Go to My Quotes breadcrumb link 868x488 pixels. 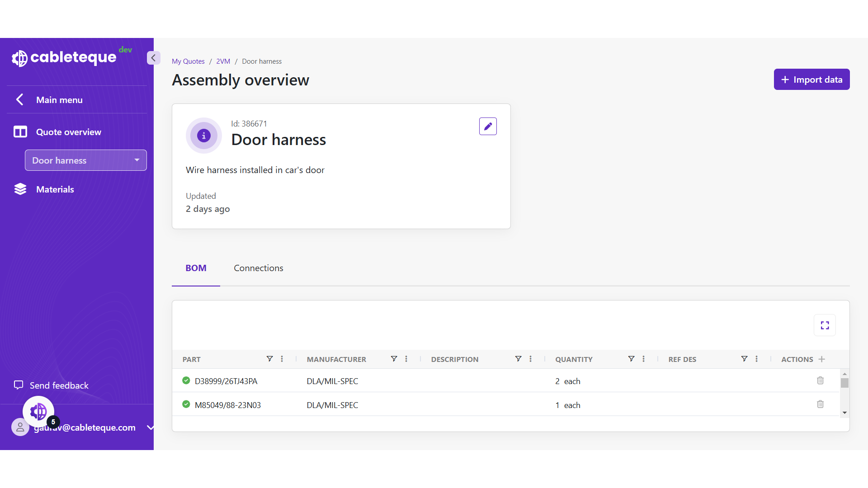188,61
